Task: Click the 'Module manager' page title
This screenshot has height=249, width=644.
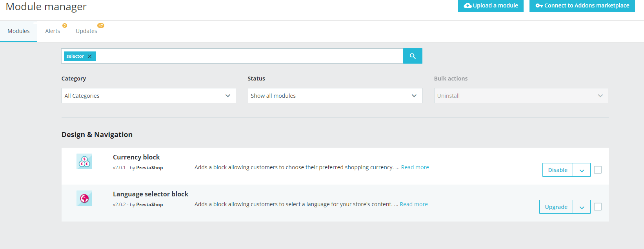Action: point(46,7)
